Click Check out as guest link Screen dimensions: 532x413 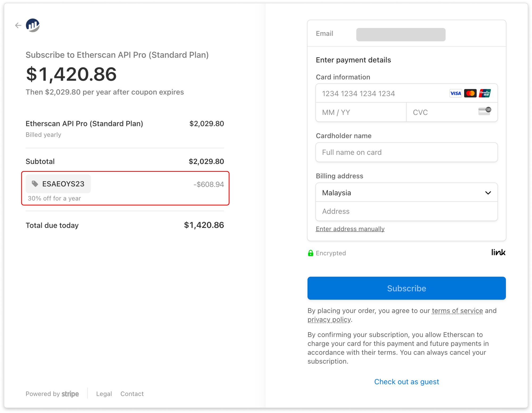pyautogui.click(x=406, y=382)
